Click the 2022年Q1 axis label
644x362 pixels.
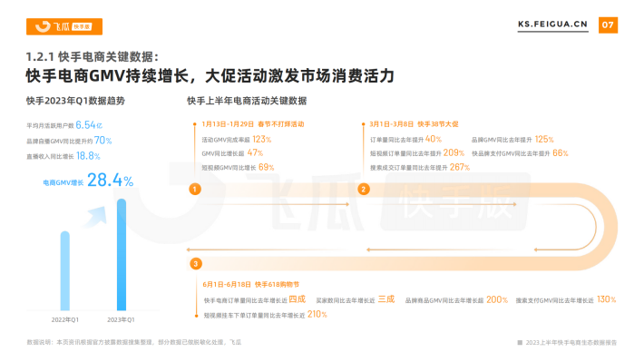(x=65, y=319)
